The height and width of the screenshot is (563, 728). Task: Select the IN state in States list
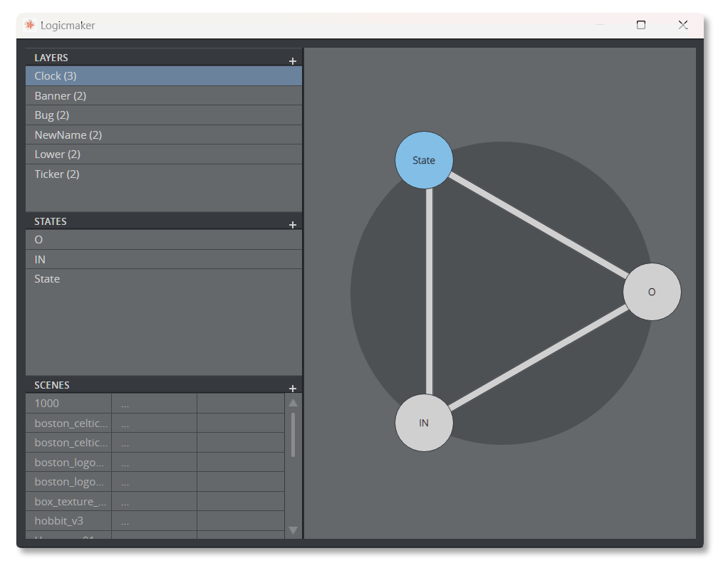[40, 260]
